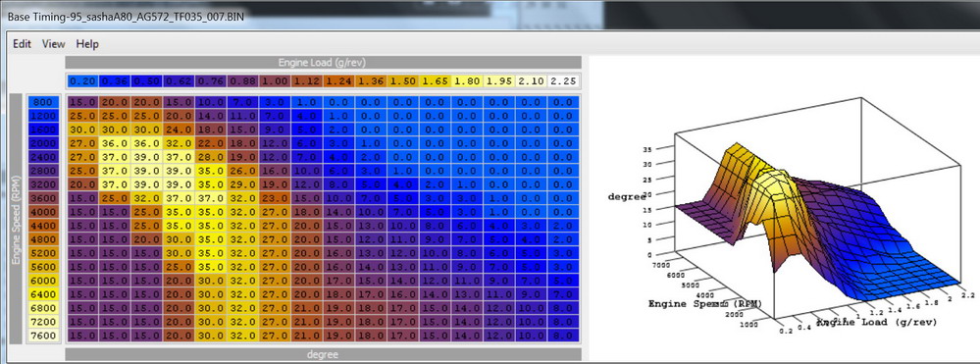Click the 11.0 cell in the 4800 RPM row
The height and width of the screenshot is (364, 980).
[x=402, y=239]
